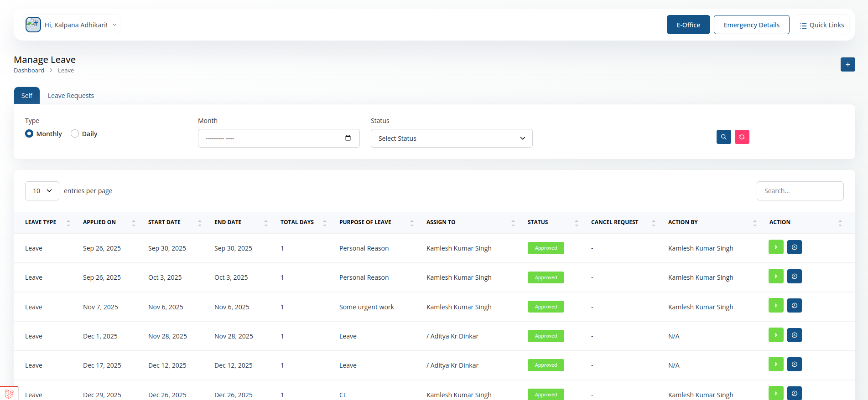Click the Laravel debug icon at bottom-left

coord(9,394)
